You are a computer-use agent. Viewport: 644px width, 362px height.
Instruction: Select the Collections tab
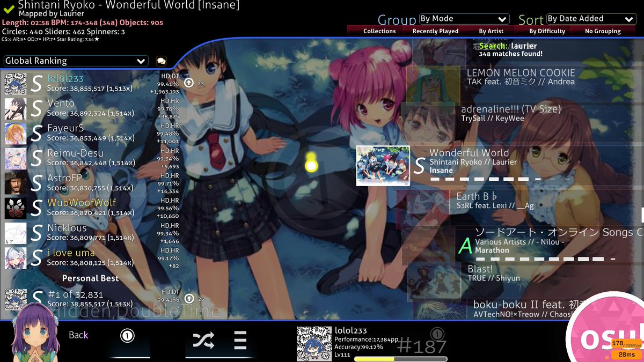pyautogui.click(x=379, y=31)
